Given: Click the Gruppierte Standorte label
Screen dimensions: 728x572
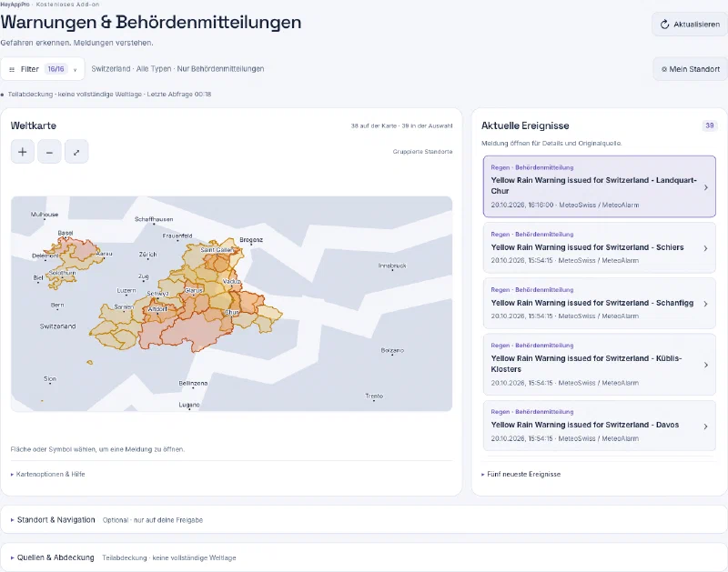Looking at the screenshot, I should 422,152.
